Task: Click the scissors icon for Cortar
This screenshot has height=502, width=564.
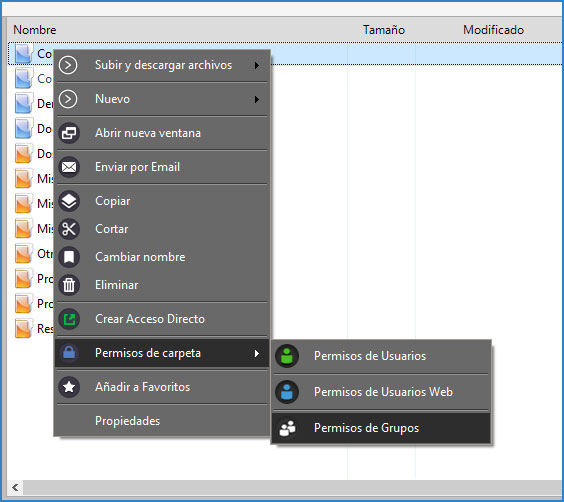Action: 69,229
